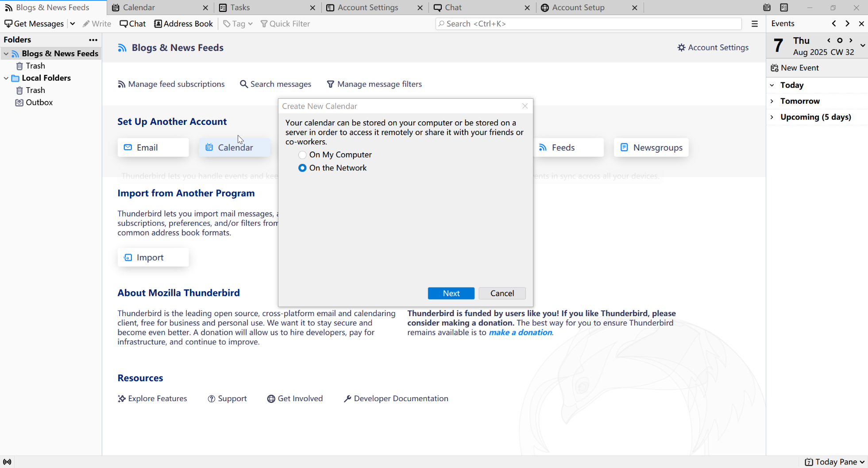Go to previous day in mini-day
Viewport: 868px width, 468px height.
coord(829,40)
